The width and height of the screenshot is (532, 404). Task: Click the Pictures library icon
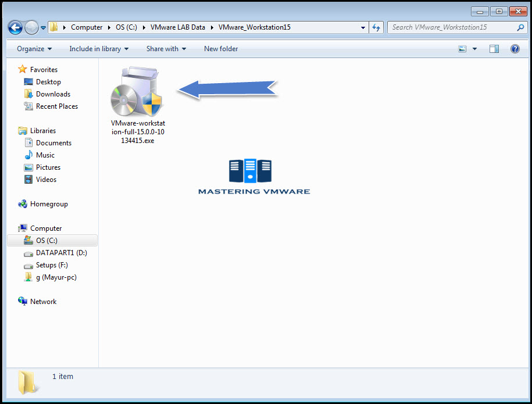coord(28,167)
